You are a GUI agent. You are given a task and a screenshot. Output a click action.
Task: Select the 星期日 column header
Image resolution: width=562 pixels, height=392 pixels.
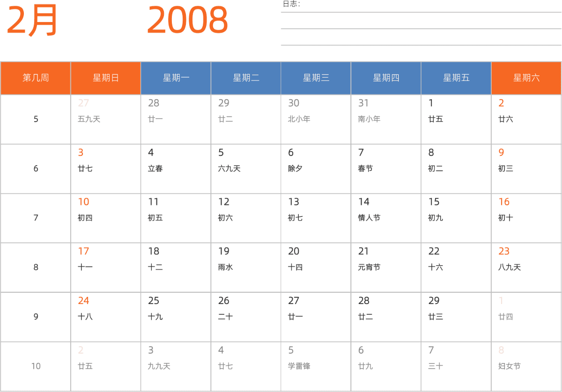pyautogui.click(x=106, y=78)
